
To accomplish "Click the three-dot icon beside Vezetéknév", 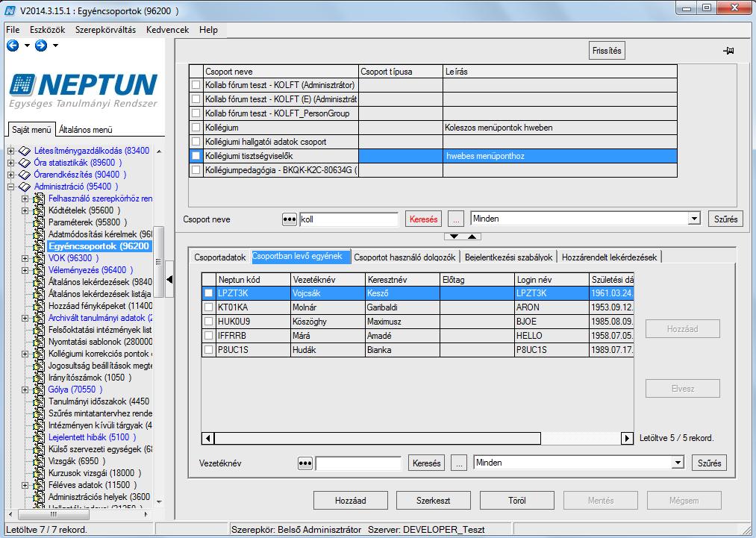I will click(x=305, y=463).
